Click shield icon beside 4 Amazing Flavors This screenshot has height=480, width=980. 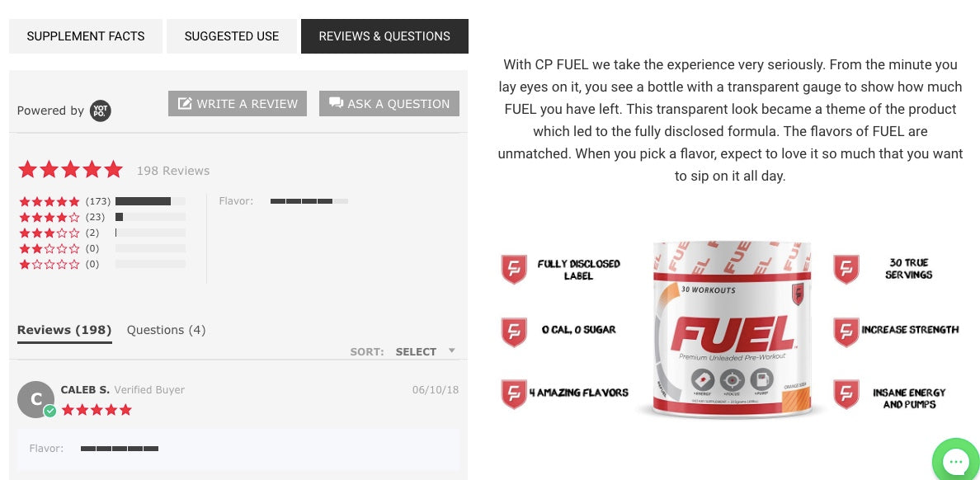514,393
